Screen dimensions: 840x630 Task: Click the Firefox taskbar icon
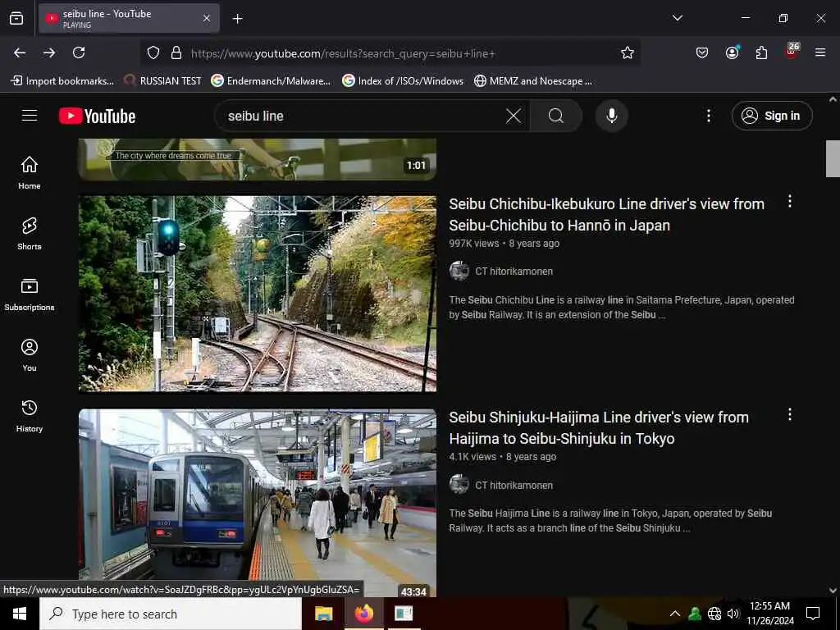click(363, 614)
